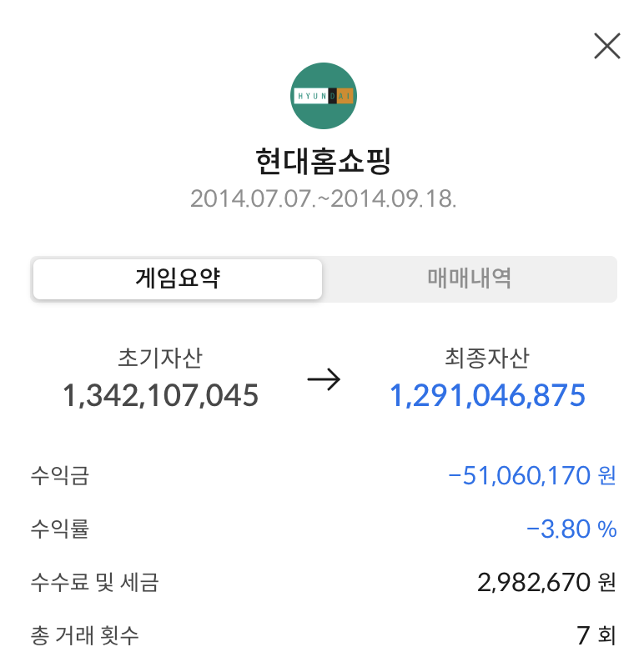644x672 pixels.
Task: Select the 총 거래 횟수 label
Action: click(85, 635)
